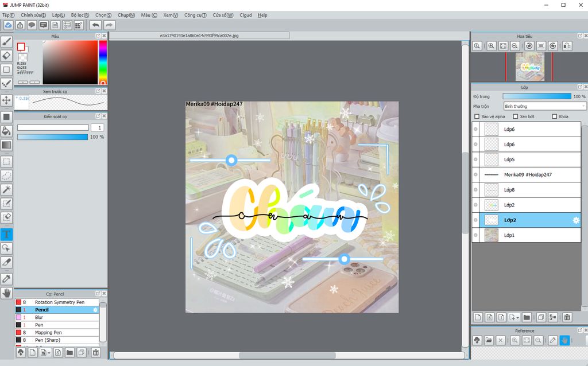Screen dimensions: 588x366
Task: Delete the selected brush with trash icon
Action: point(96,352)
